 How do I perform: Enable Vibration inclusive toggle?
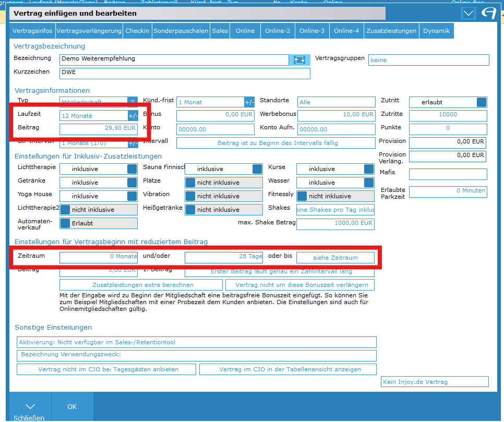(x=191, y=196)
